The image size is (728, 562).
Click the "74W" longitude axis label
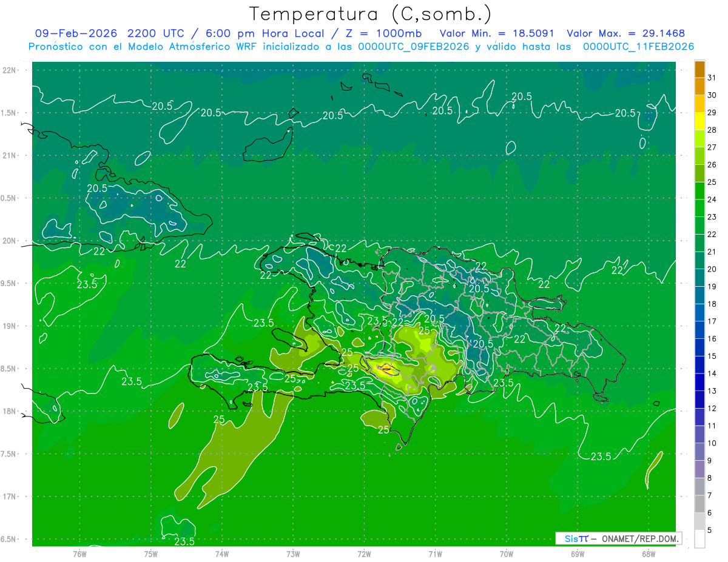[x=222, y=554]
